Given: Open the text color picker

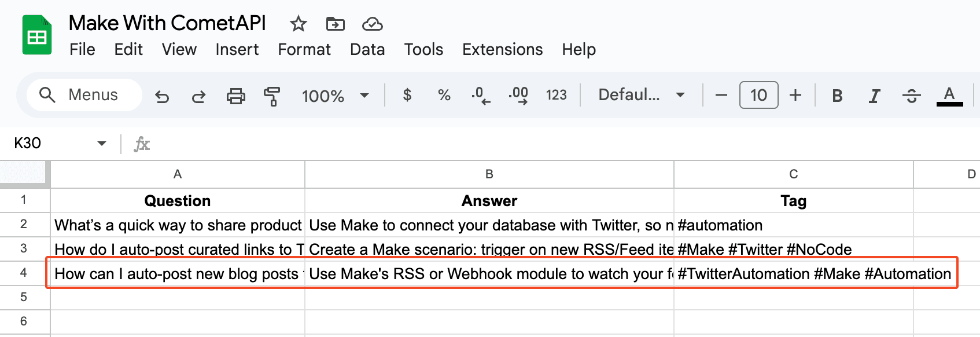Looking at the screenshot, I should click(949, 96).
